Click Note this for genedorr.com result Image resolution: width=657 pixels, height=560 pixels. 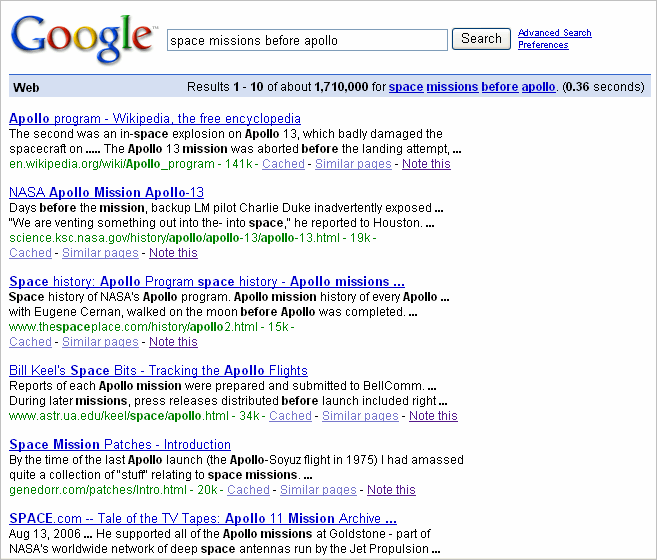tap(391, 490)
